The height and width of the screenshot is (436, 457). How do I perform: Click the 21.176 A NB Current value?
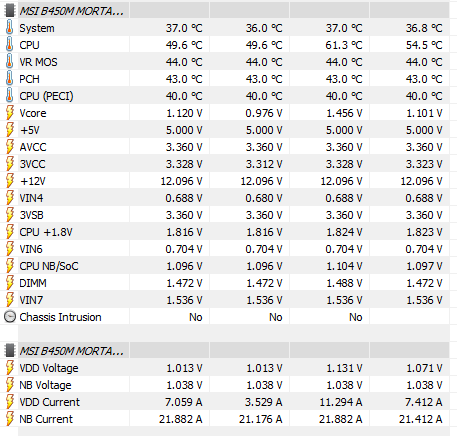pos(260,419)
